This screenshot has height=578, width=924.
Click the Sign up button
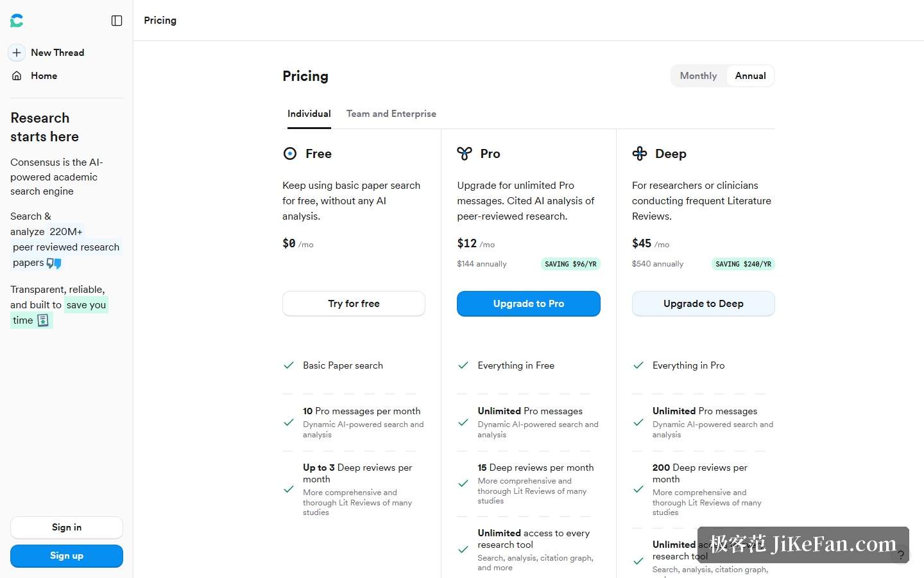pyautogui.click(x=67, y=556)
